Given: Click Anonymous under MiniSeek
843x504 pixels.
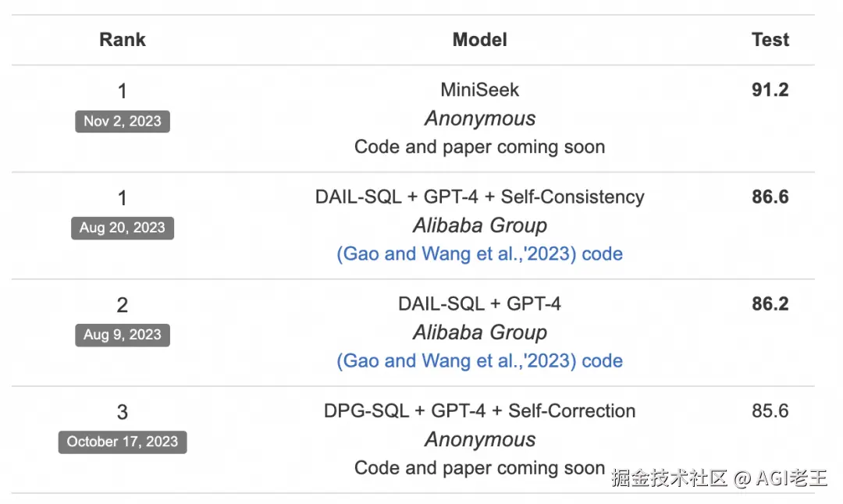Looking at the screenshot, I should (x=479, y=119).
